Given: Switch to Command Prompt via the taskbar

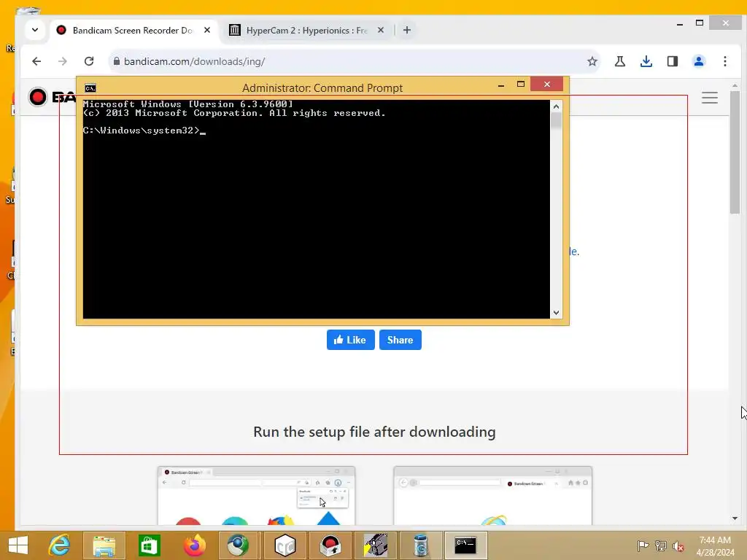Looking at the screenshot, I should point(465,545).
